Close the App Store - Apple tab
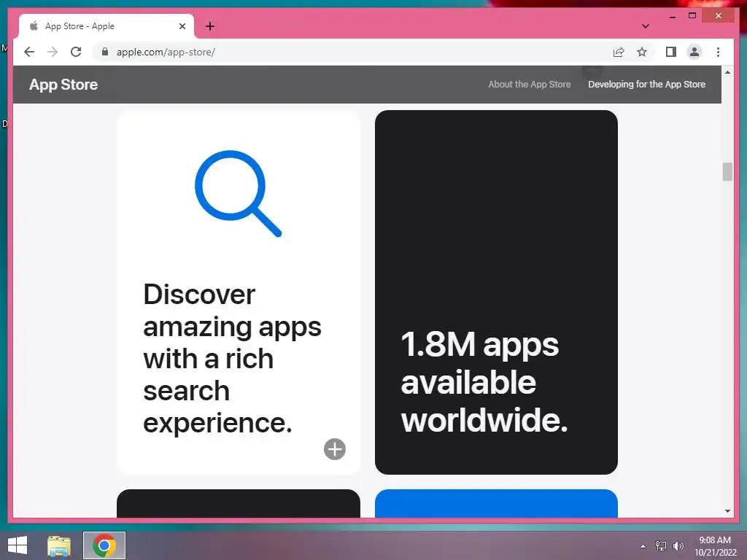Image resolution: width=747 pixels, height=560 pixels. pos(182,26)
